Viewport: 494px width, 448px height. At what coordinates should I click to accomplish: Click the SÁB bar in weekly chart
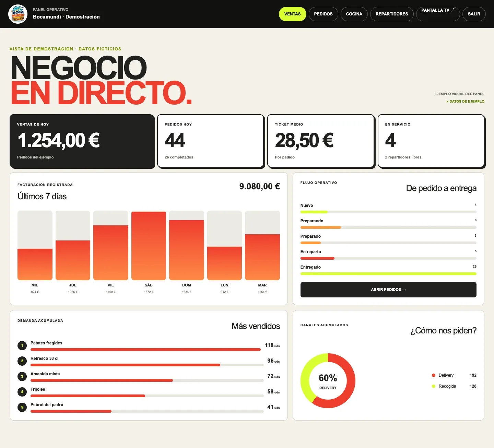pyautogui.click(x=149, y=245)
